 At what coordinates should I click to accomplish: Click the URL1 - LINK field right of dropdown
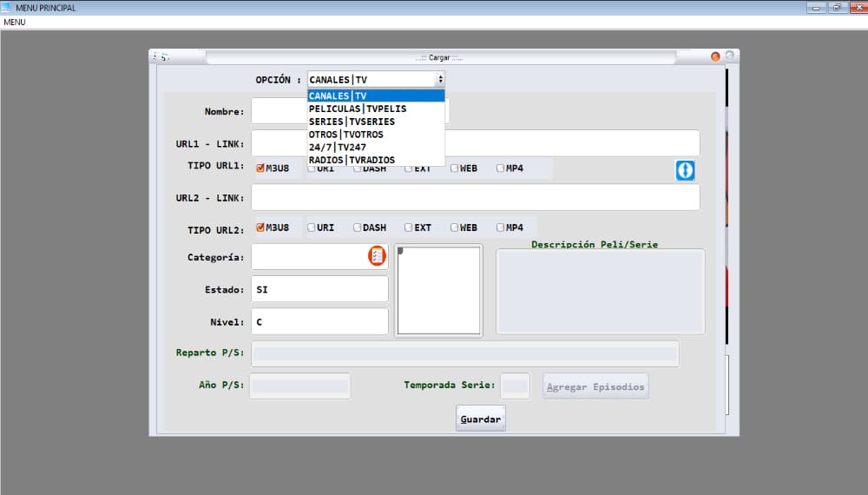[572, 143]
